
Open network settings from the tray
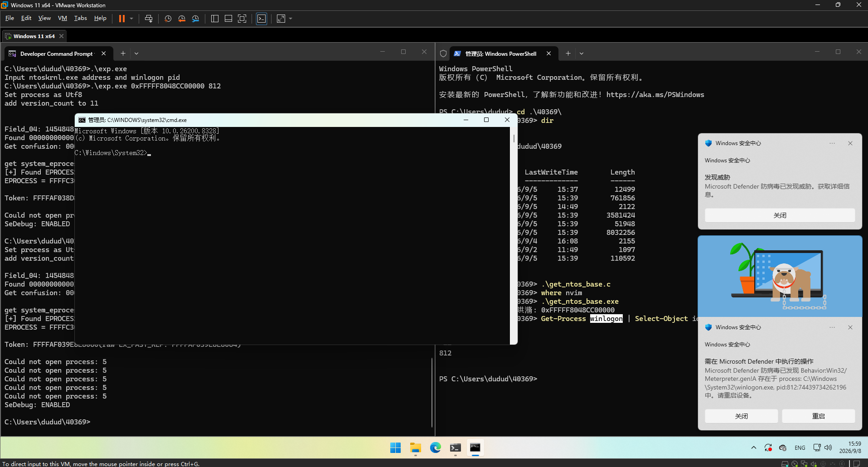pos(817,448)
